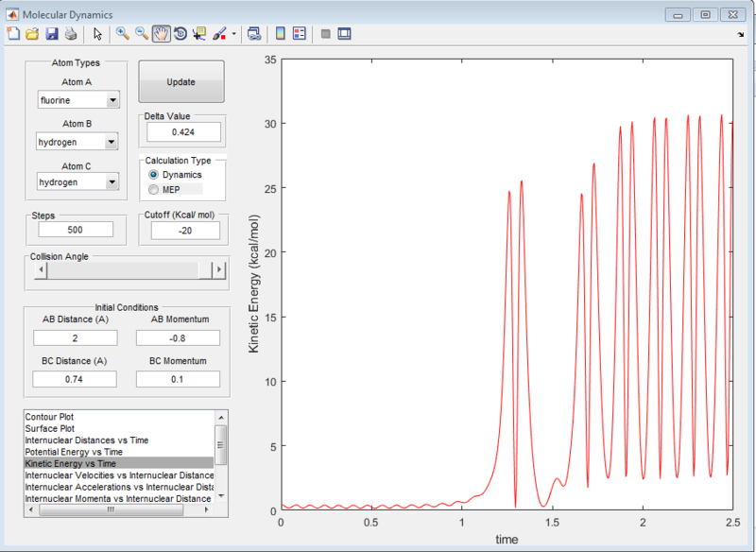Screen dimensions: 756x552
Task: Click the Link Plot icon
Action: click(x=254, y=34)
